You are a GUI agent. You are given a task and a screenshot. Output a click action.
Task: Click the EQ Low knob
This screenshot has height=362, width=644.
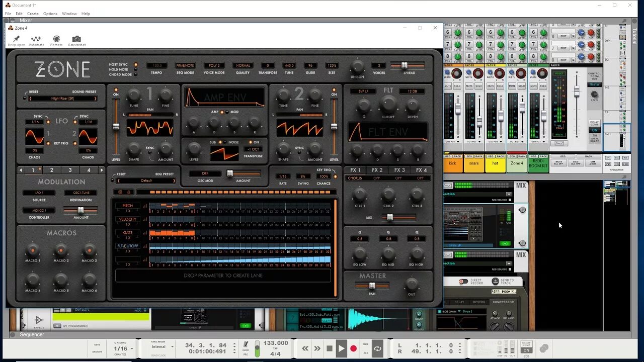tap(360, 254)
